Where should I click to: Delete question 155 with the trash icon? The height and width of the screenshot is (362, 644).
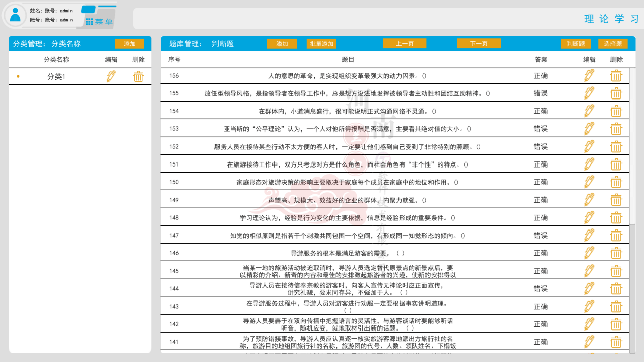(x=616, y=93)
